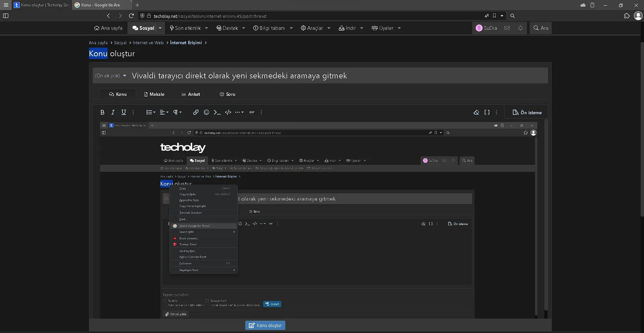The height and width of the screenshot is (333, 644).
Task: Open the notifications bell icon
Action: pyautogui.click(x=520, y=28)
